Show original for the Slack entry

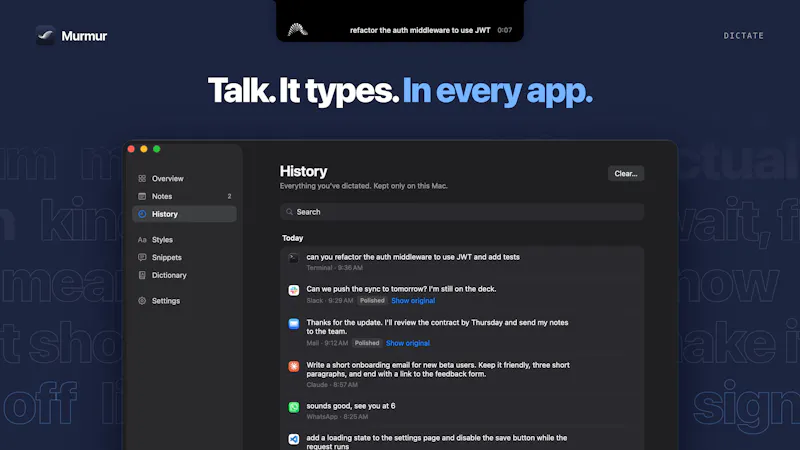click(x=413, y=301)
